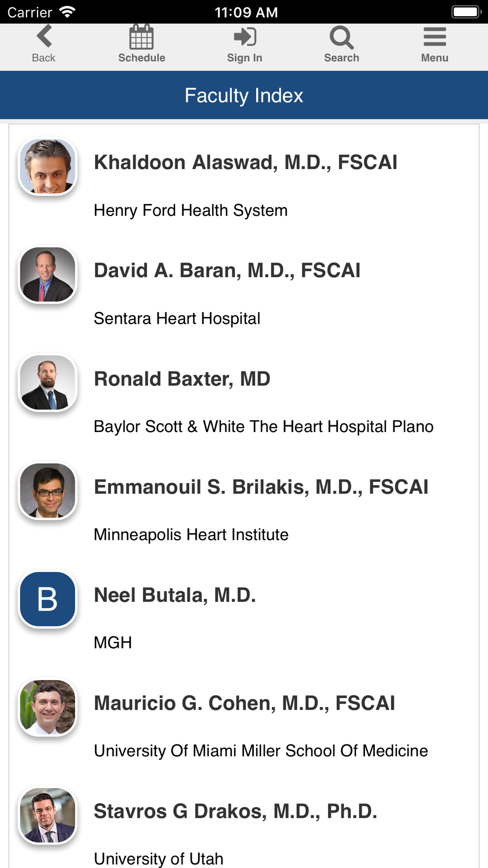Viewport: 488px width, 868px height.
Task: Select Neel Butala, M.D. name
Action: tap(175, 595)
